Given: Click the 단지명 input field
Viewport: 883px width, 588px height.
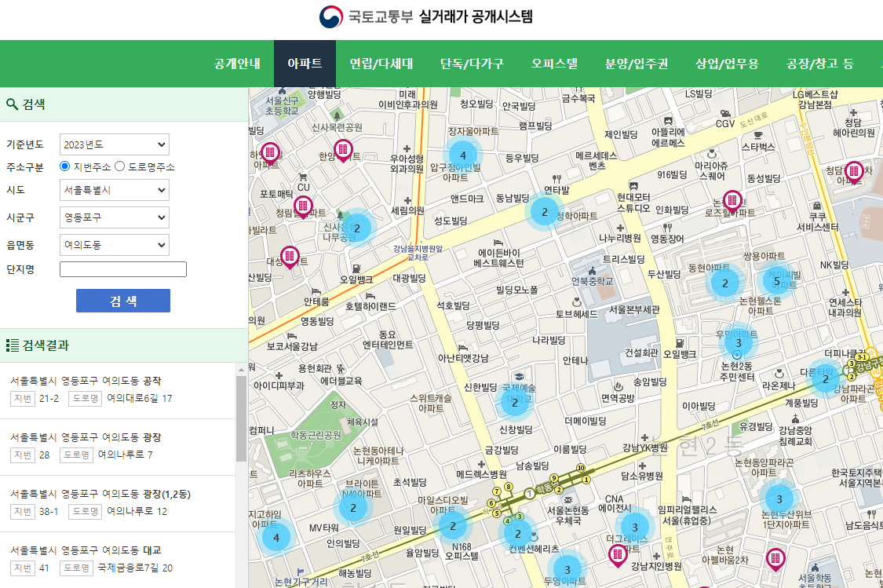Looking at the screenshot, I should click(x=123, y=268).
